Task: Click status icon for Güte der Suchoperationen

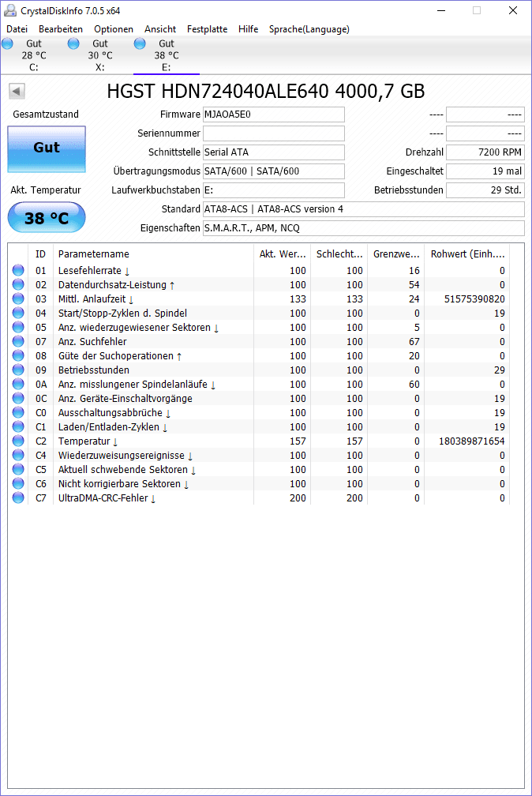Action: pos(18,355)
